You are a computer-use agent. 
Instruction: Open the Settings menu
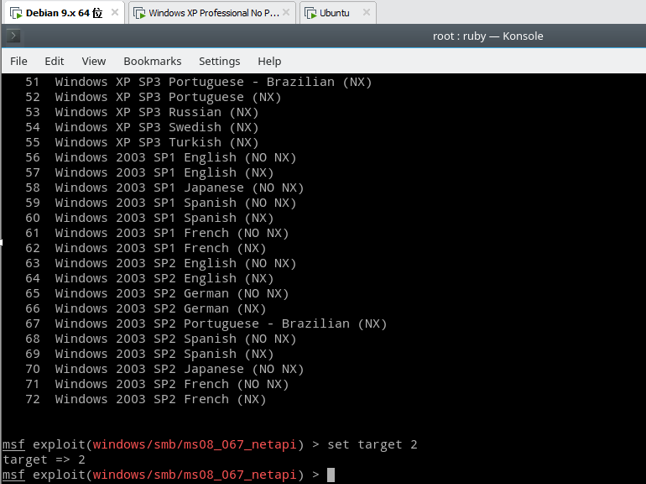pyautogui.click(x=219, y=61)
